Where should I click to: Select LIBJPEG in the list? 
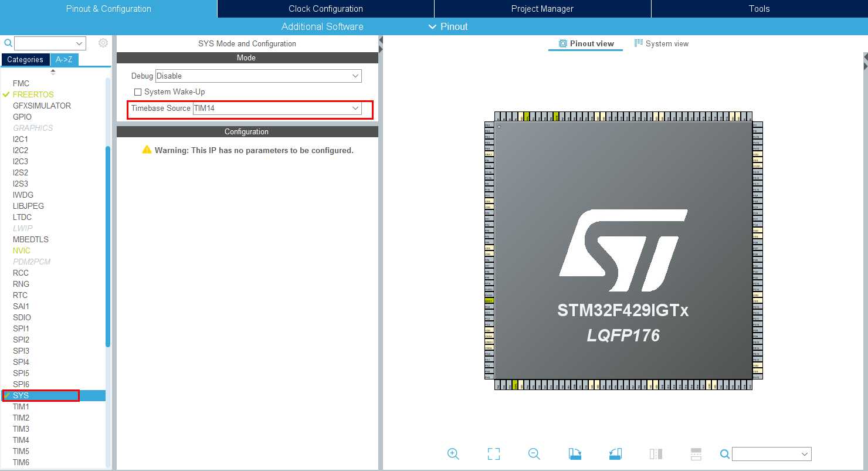coord(28,206)
